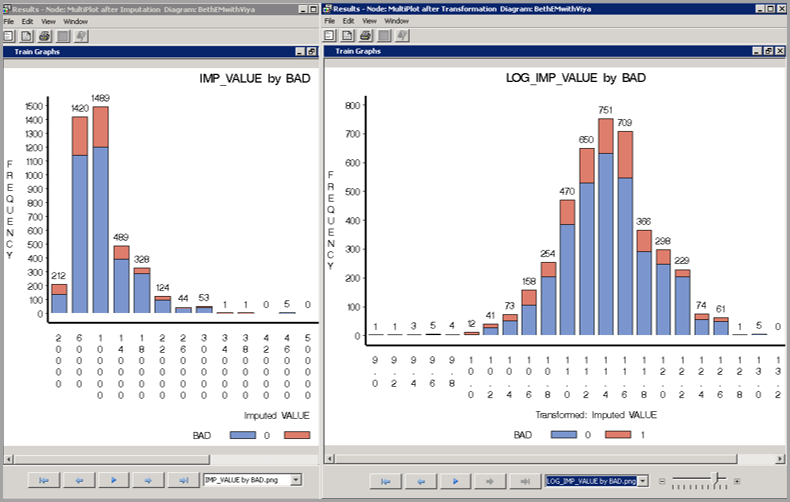This screenshot has width=790, height=502.
Task: Restore the Train Graphs panel in Transformation window
Action: (768, 51)
